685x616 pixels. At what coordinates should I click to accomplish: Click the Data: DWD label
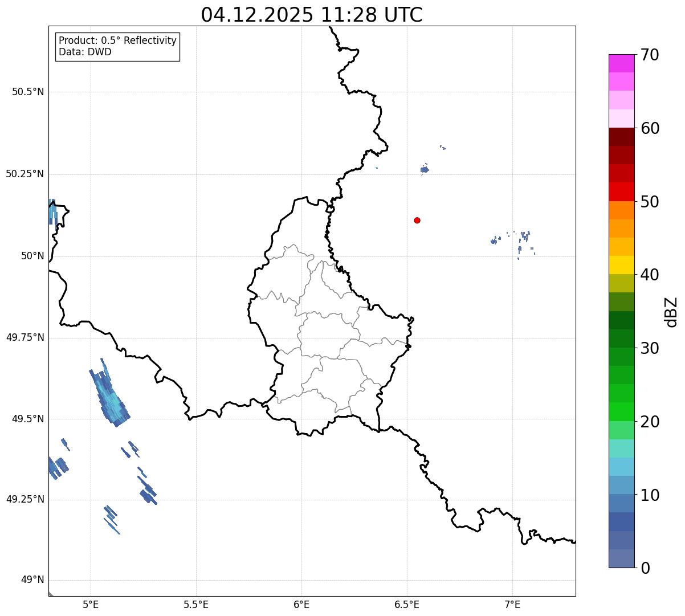85,52
